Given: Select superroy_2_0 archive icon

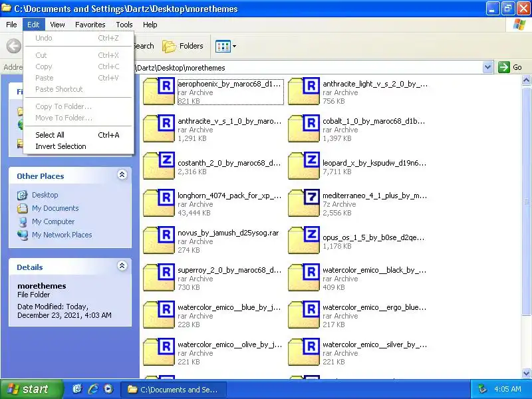Looking at the screenshot, I should (x=159, y=277).
